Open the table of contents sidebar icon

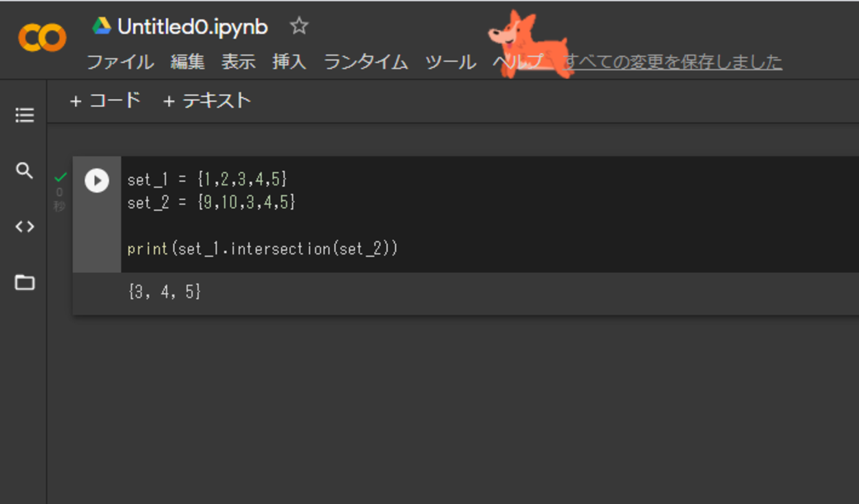(x=25, y=115)
